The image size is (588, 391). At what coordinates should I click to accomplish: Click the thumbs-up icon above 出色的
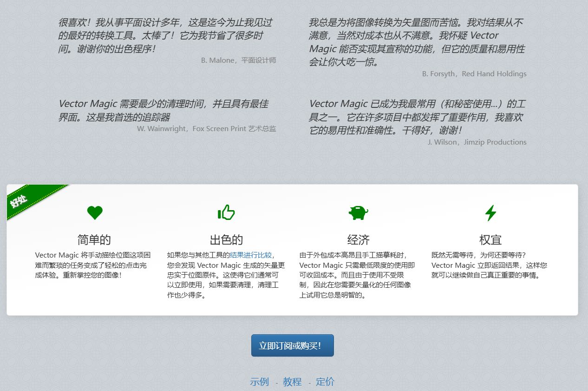pyautogui.click(x=226, y=212)
